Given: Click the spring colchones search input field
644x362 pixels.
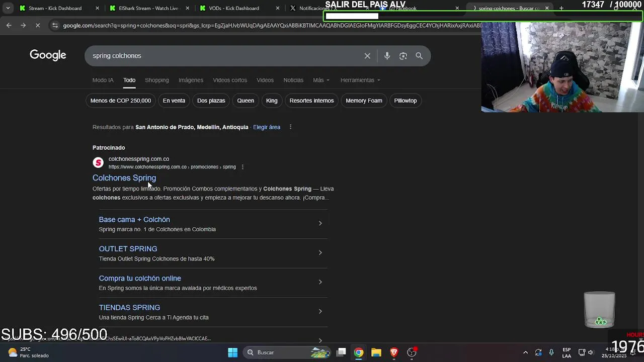Looking at the screenshot, I should pyautogui.click(x=224, y=56).
